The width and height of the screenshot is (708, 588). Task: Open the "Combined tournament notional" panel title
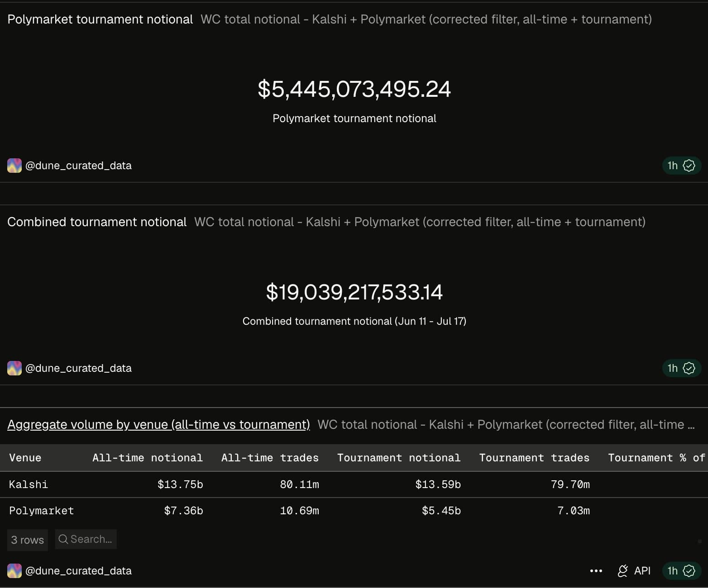tap(97, 222)
